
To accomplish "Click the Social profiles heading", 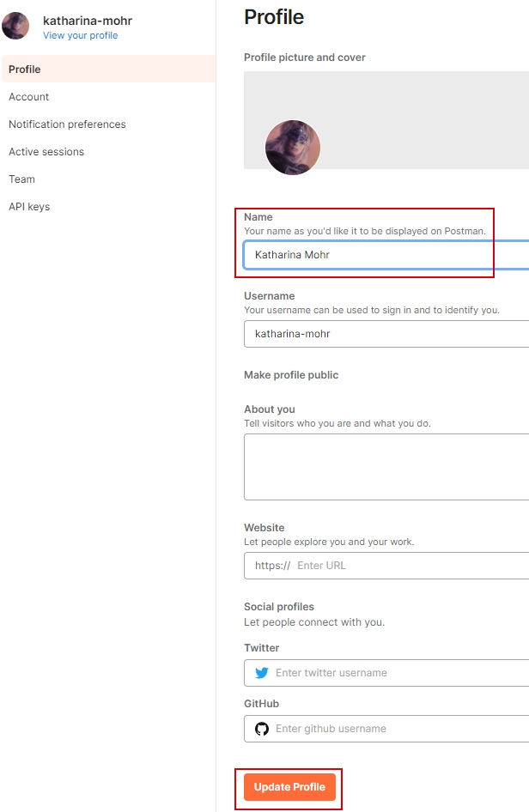I will click(x=279, y=606).
